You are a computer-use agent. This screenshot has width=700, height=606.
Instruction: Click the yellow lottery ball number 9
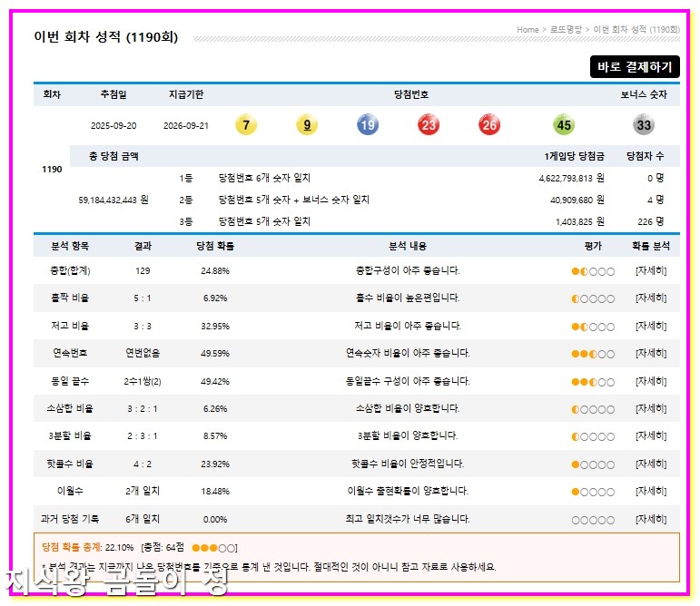[x=307, y=125]
